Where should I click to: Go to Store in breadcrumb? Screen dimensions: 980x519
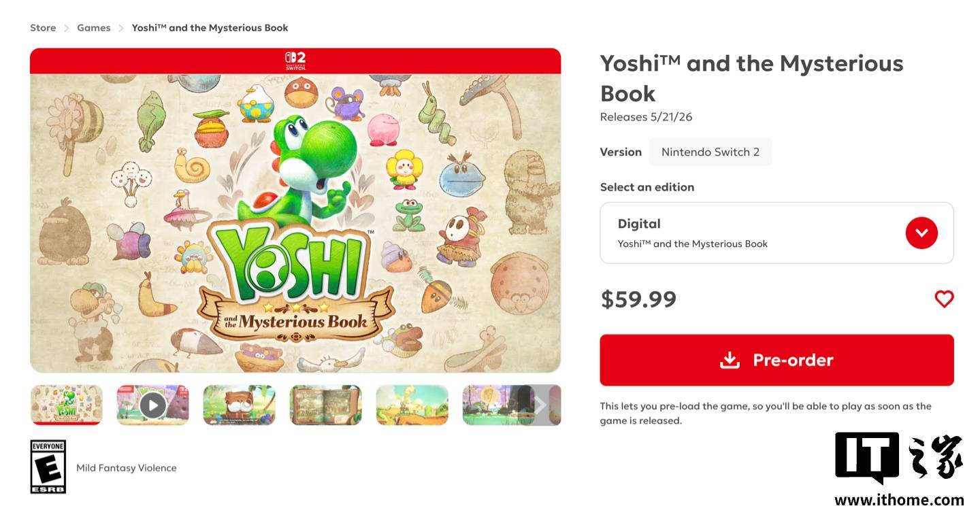(43, 28)
